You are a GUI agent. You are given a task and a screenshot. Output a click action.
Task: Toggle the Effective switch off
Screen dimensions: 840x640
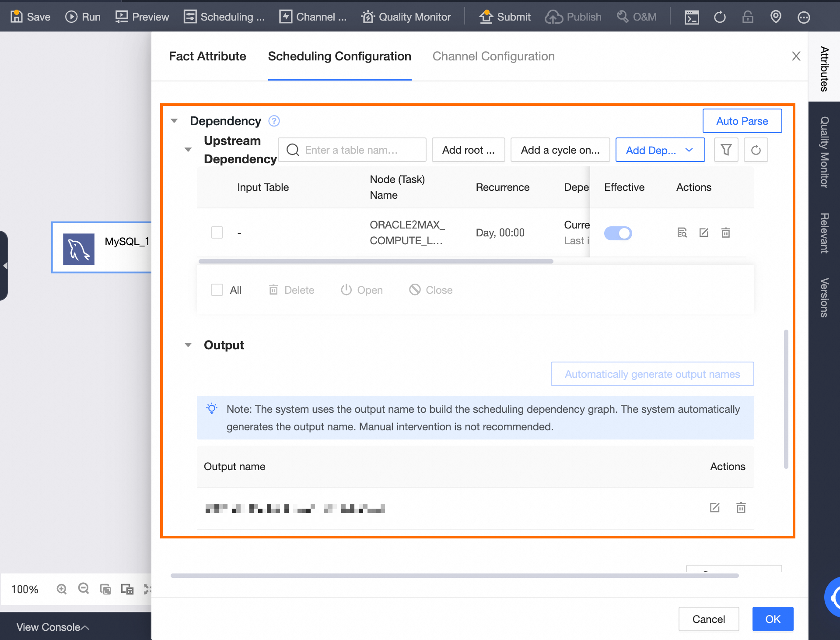coord(618,233)
